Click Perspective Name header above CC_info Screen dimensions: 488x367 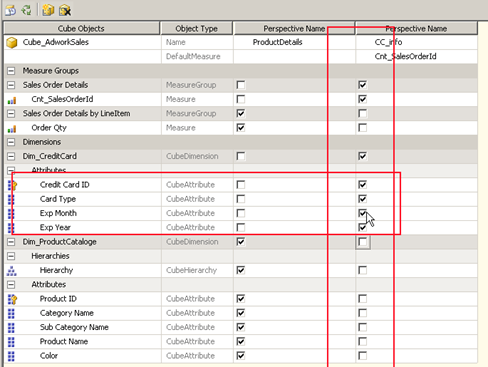(416, 29)
